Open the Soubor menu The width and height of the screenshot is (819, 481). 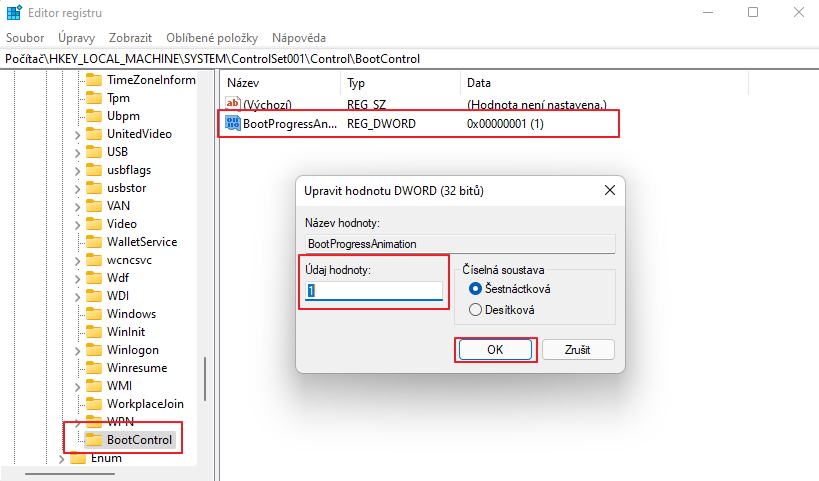point(25,37)
